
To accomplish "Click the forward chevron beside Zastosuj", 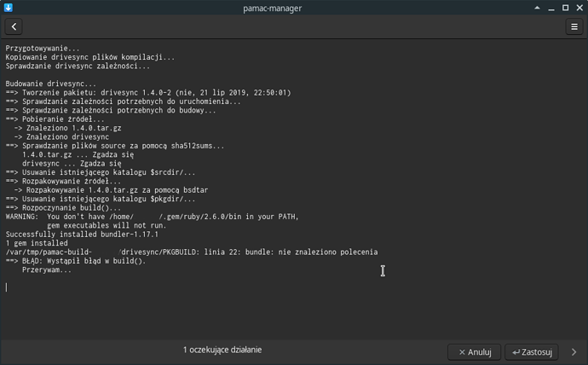I will pos(574,352).
